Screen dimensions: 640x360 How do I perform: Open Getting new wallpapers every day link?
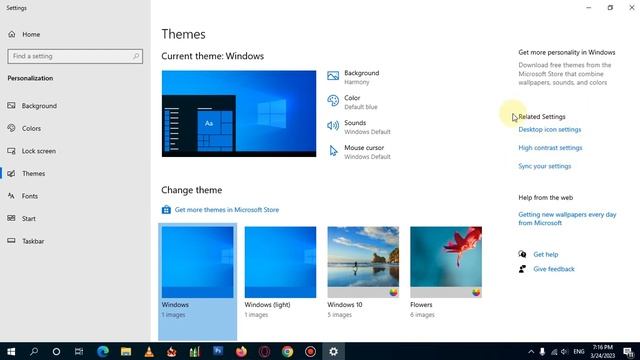[x=567, y=219]
